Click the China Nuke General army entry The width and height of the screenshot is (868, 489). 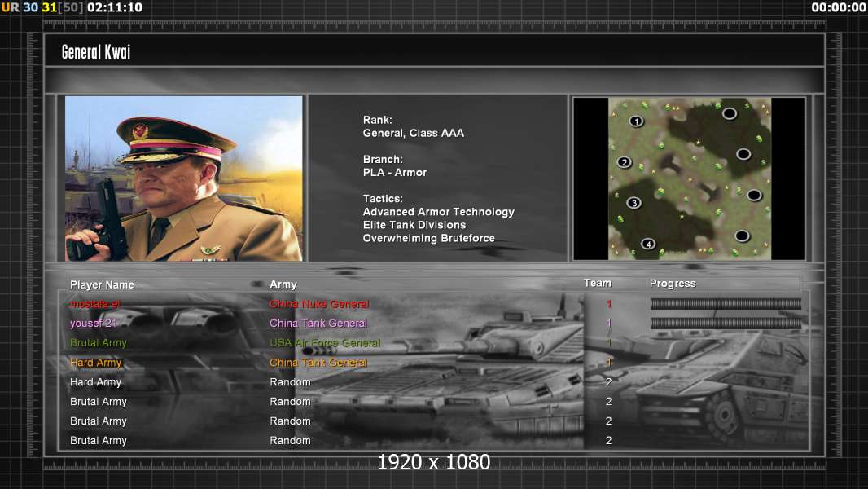(x=319, y=304)
